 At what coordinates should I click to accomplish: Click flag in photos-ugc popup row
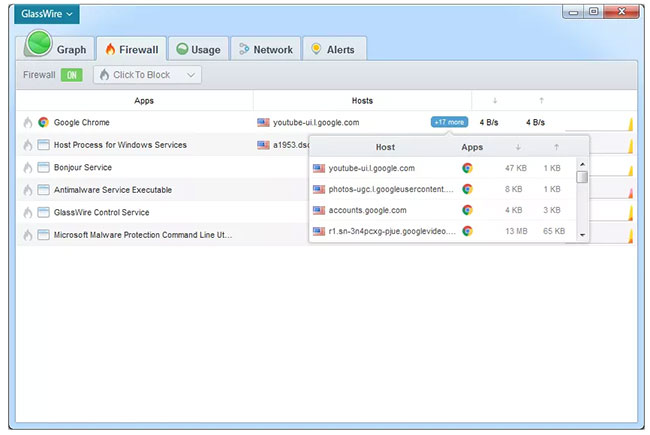[319, 189]
